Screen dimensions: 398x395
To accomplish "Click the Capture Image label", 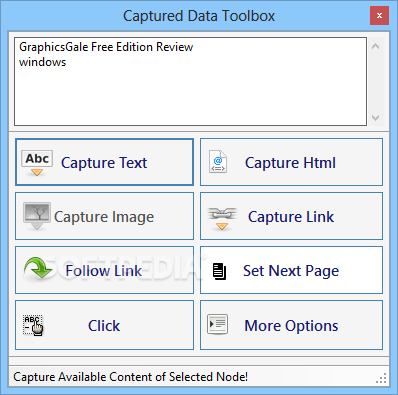I will point(104,217).
